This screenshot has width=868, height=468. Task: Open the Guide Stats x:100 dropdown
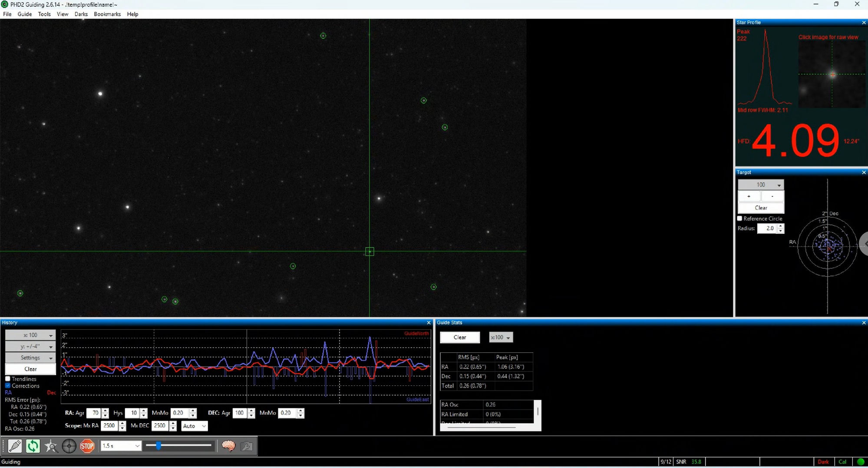tap(501, 337)
